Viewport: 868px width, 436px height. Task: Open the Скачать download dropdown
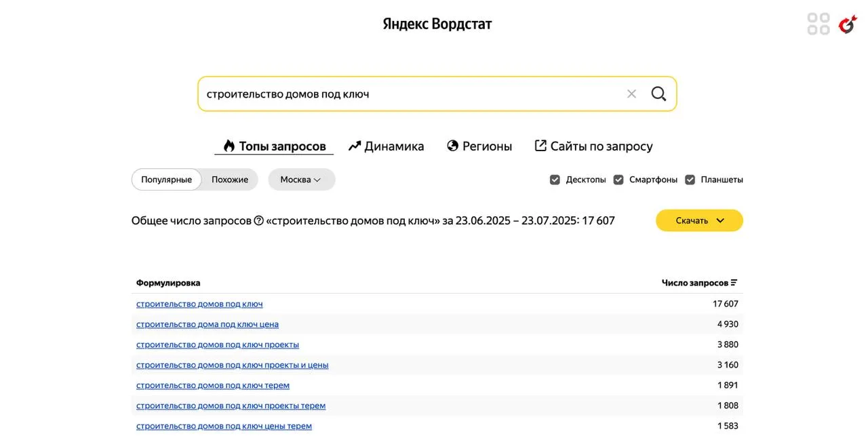pos(699,220)
